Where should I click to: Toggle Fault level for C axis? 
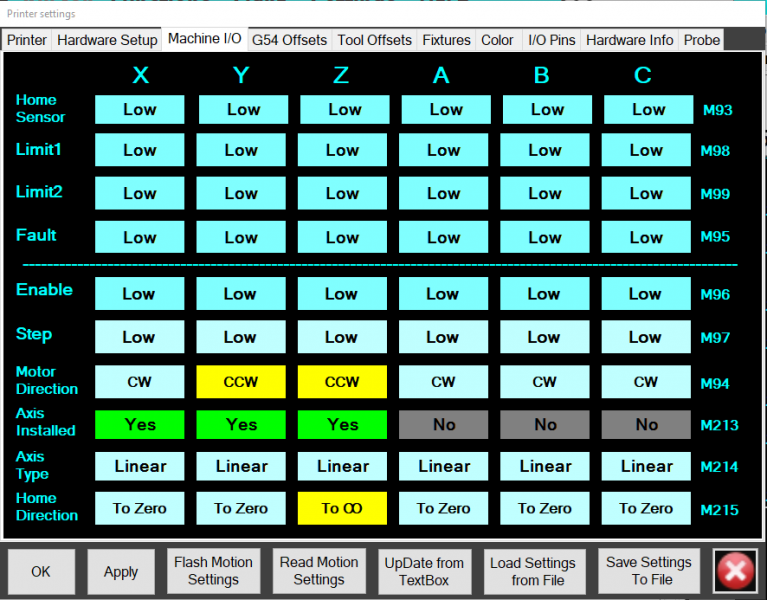(646, 237)
